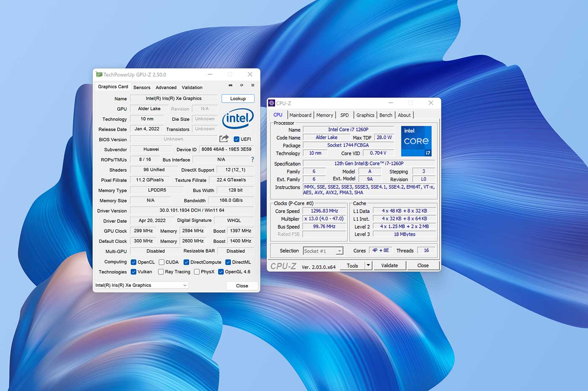The width and height of the screenshot is (588, 391).
Task: Click the Lookup button
Action: (x=238, y=99)
